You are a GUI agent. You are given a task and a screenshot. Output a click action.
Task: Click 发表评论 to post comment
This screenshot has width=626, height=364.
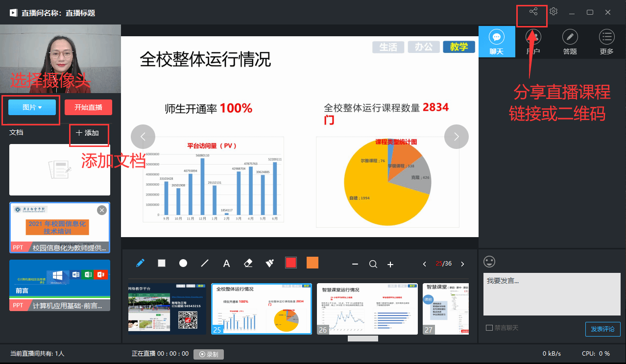[602, 329]
